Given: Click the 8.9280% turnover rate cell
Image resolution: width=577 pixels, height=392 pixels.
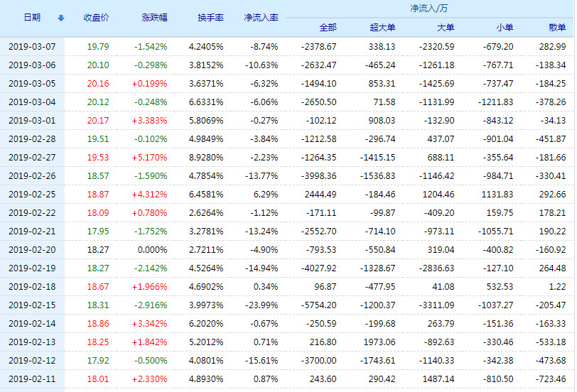Looking at the screenshot, I should (x=206, y=157).
